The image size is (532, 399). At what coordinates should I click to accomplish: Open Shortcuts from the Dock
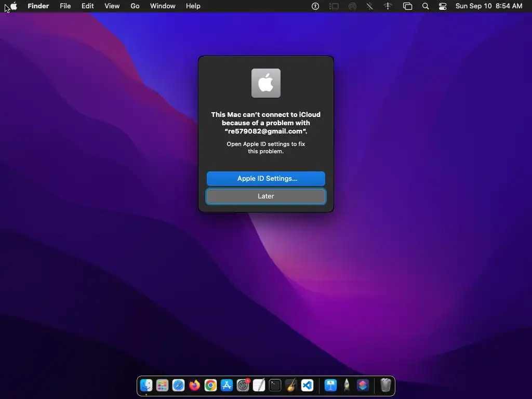coord(363,385)
